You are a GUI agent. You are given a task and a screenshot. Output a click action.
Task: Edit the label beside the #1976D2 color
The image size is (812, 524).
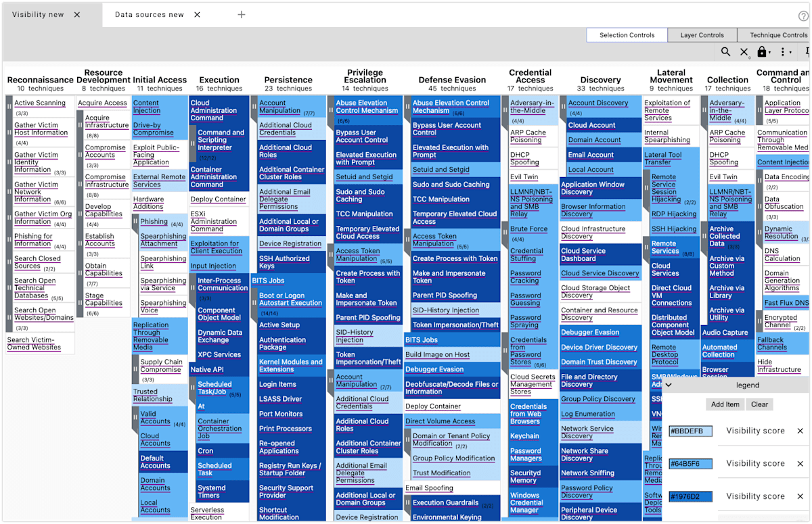(x=755, y=496)
